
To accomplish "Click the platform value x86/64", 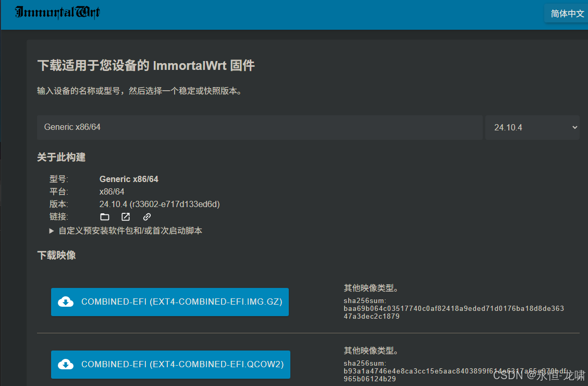I will tap(112, 191).
